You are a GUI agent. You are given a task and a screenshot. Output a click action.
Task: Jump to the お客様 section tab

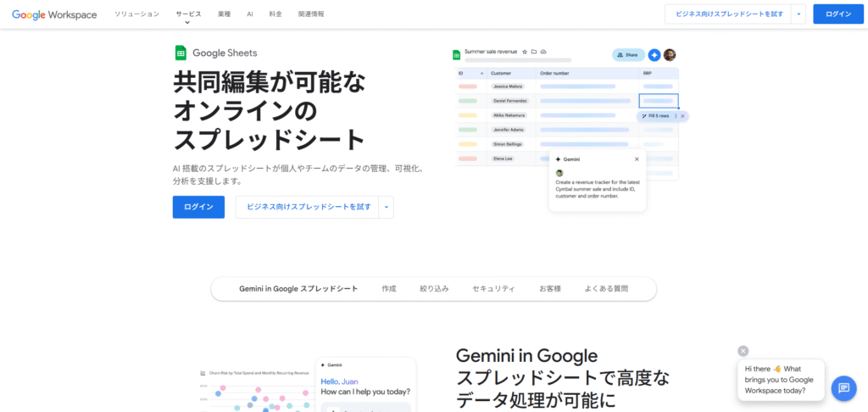pyautogui.click(x=550, y=288)
